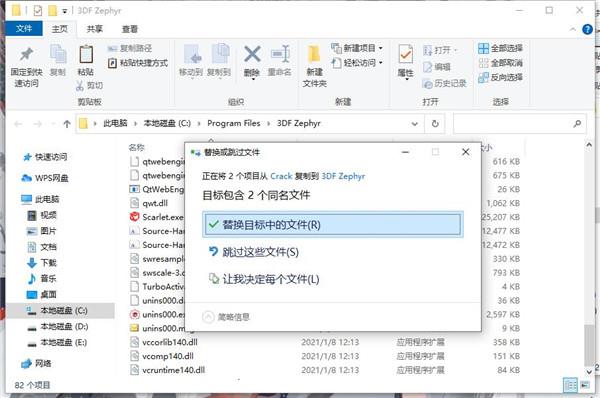
Task: Click the Paste clipboard icon
Action: coord(86,54)
